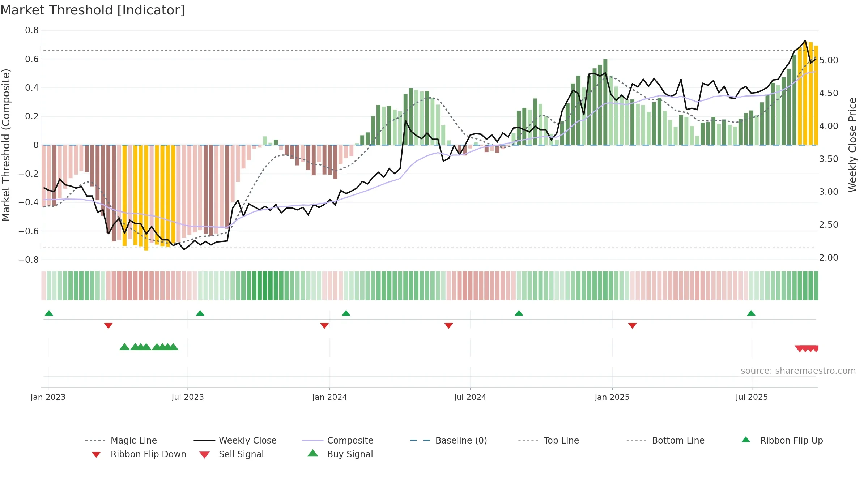The height and width of the screenshot is (488, 868).
Task: Toggle the Buy Signal legend entry
Action: pyautogui.click(x=340, y=454)
